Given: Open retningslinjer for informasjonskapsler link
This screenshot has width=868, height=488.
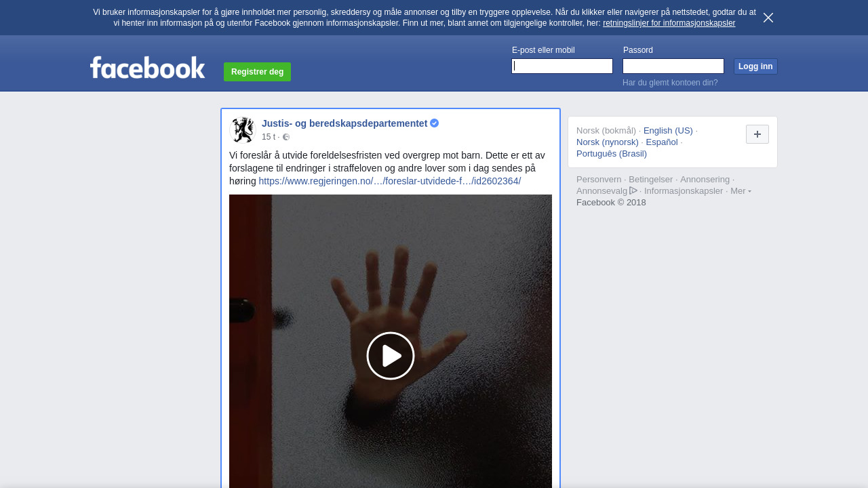Looking at the screenshot, I should (x=669, y=23).
